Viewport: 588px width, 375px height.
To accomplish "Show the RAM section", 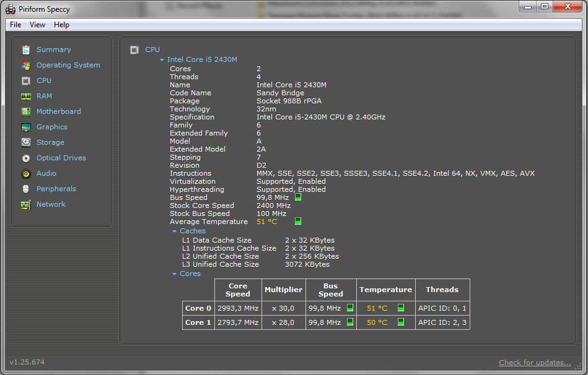I will pyautogui.click(x=44, y=96).
